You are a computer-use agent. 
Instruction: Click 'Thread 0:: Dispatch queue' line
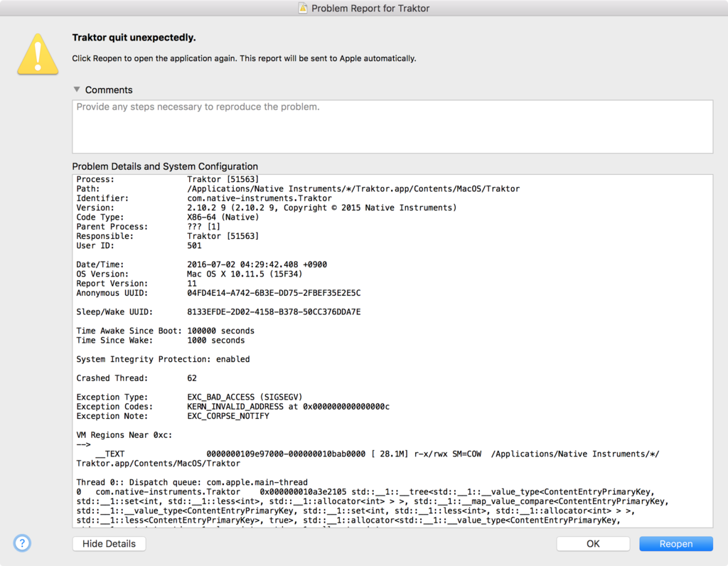(192, 482)
